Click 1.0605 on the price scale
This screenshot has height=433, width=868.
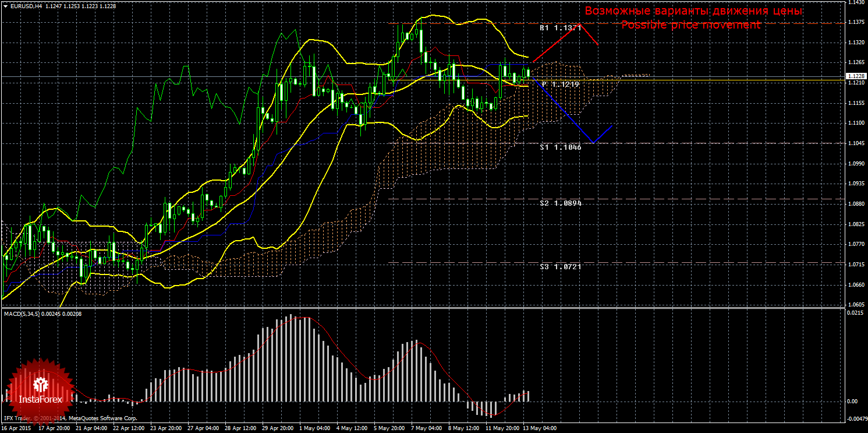tap(855, 305)
